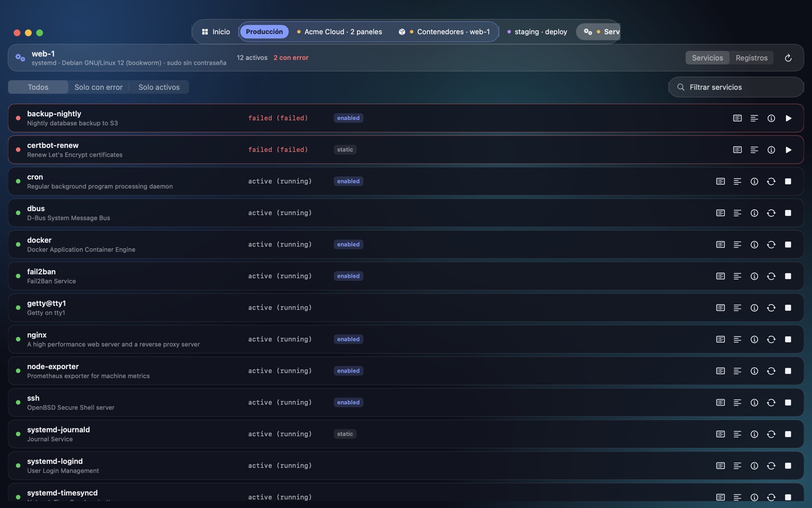The width and height of the screenshot is (812, 508).
Task: Filter list to Solo activos
Action: [x=159, y=87]
